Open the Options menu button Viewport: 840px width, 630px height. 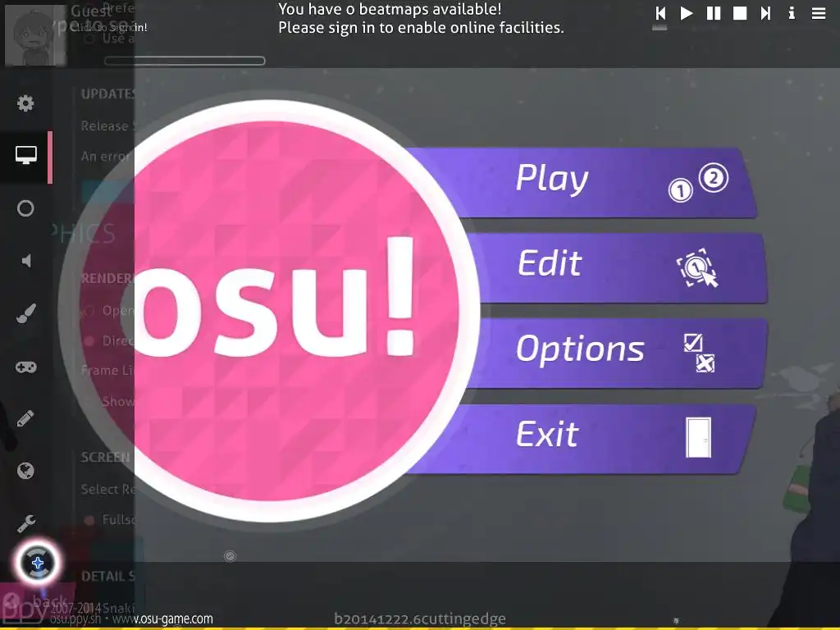pos(616,354)
